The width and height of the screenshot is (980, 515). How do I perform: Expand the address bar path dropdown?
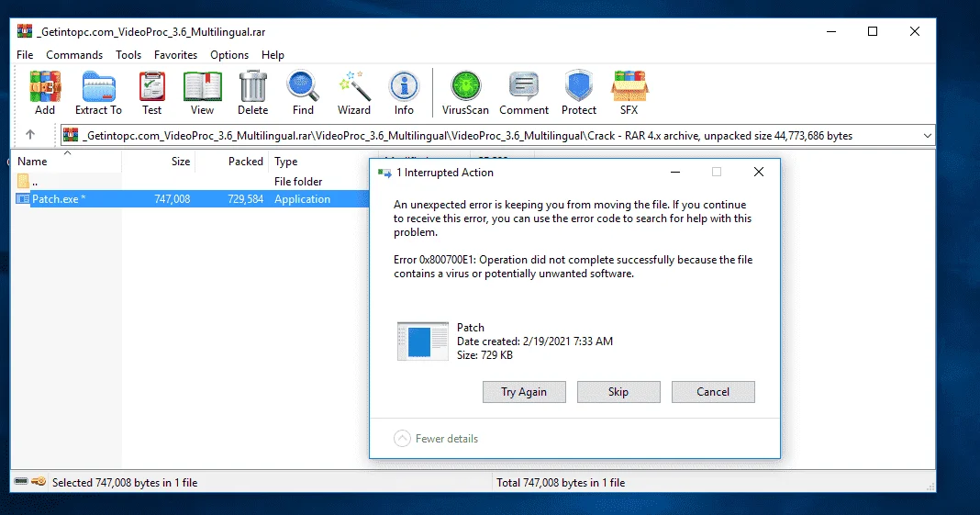(928, 136)
